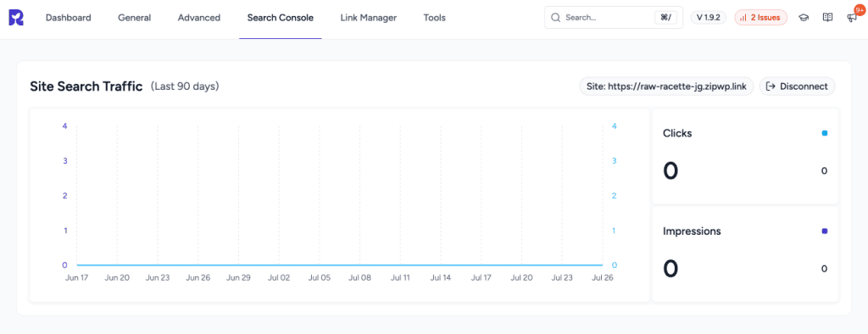Screen dimensions: 868x334
Task: Go to the Dashboard tab
Action: (68, 18)
